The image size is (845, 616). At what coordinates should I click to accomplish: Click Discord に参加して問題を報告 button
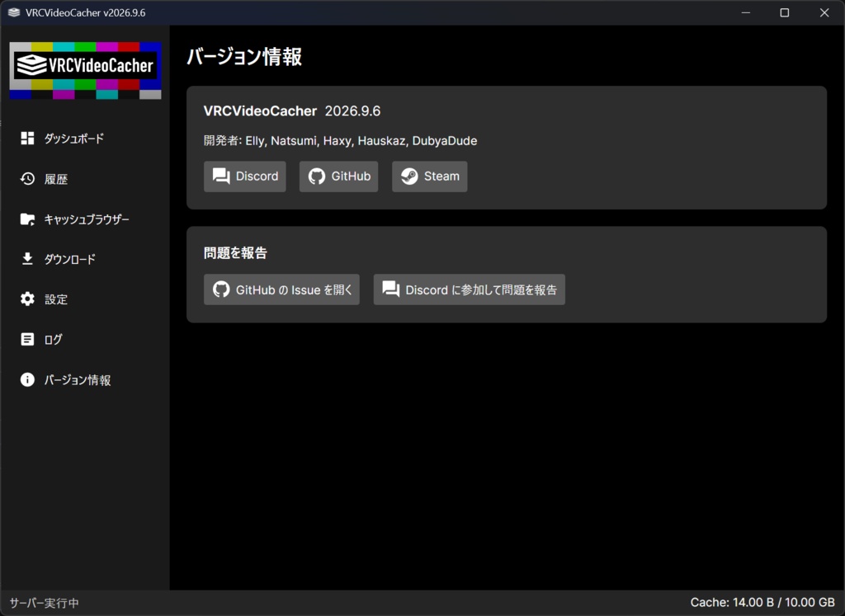(x=470, y=289)
